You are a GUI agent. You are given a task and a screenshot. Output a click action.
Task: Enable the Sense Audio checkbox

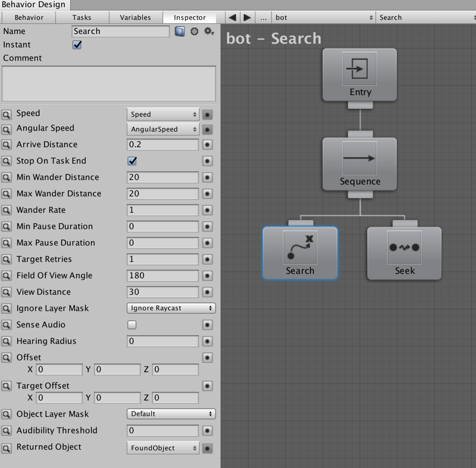click(x=132, y=325)
